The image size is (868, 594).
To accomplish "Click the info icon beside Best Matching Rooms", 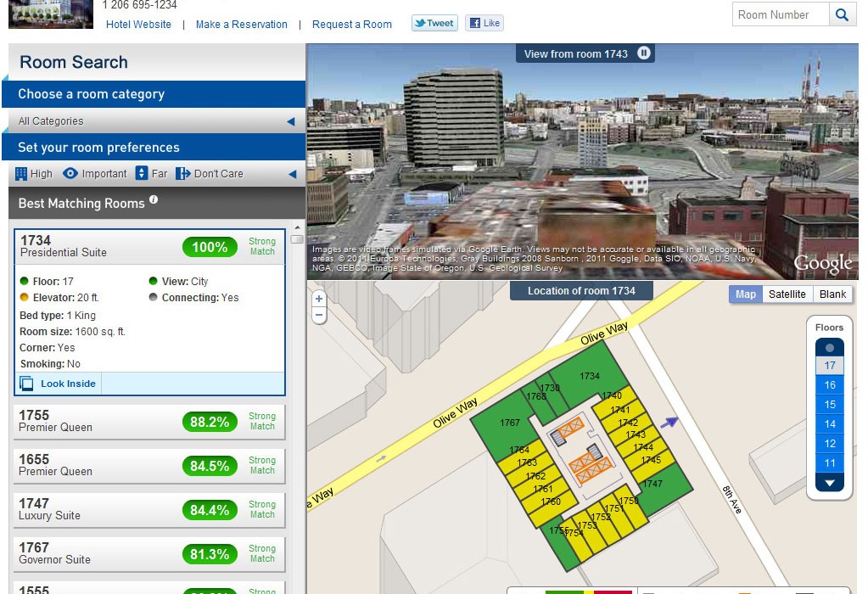I will point(154,200).
